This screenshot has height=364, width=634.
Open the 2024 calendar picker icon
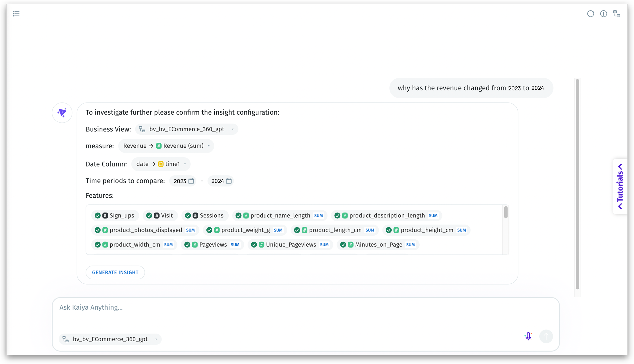click(229, 181)
